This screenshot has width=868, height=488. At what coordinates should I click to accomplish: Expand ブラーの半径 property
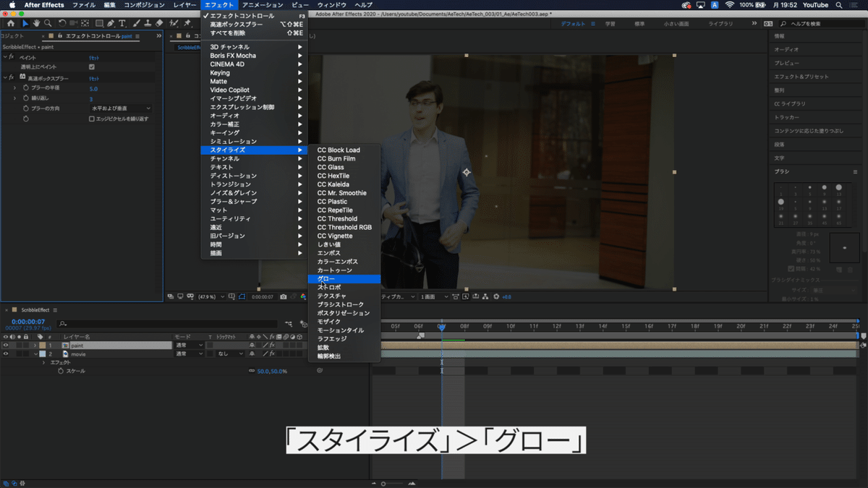[14, 88]
